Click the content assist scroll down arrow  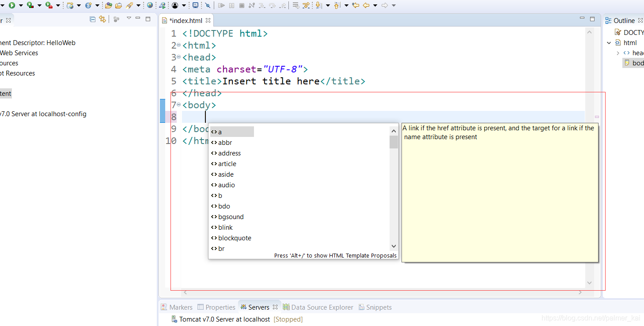[394, 246]
